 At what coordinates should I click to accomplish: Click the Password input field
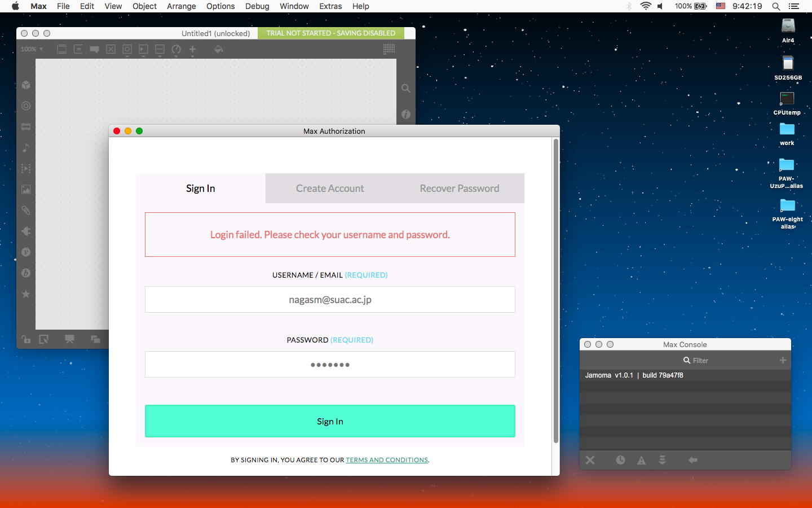330,365
